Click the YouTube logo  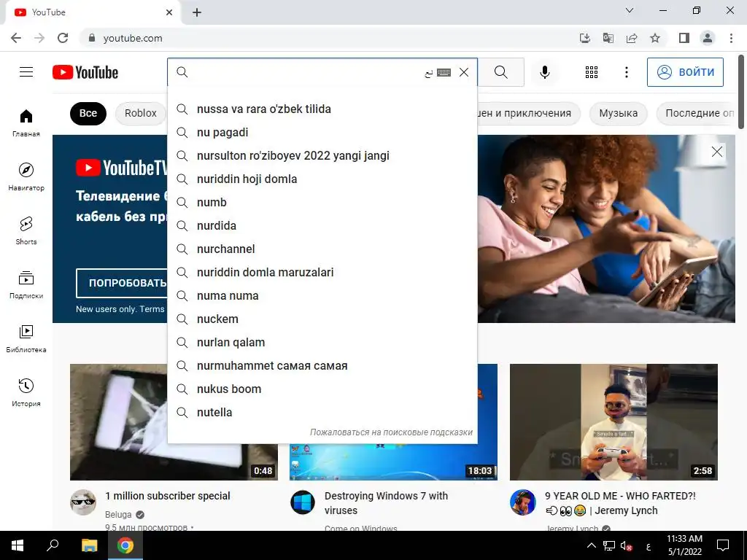(x=85, y=72)
